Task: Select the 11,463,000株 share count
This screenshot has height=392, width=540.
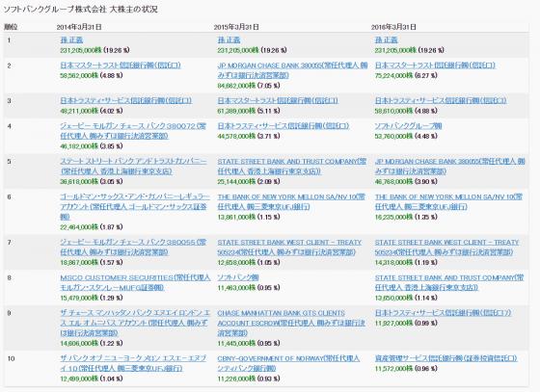Action: point(236,287)
